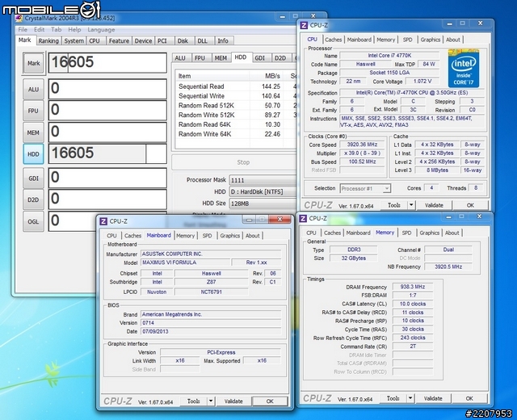Run the OGL benchmark button
Viewport: 517px width, 420px height.
pyautogui.click(x=33, y=221)
